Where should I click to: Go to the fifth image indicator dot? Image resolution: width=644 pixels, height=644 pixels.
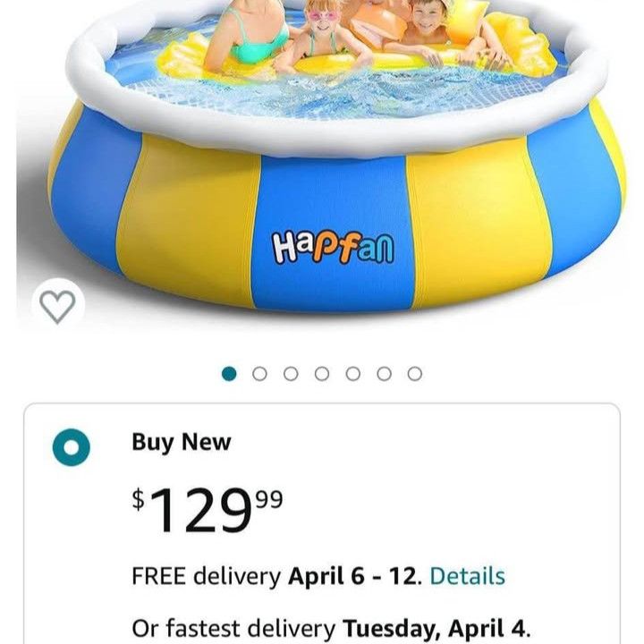(x=353, y=374)
